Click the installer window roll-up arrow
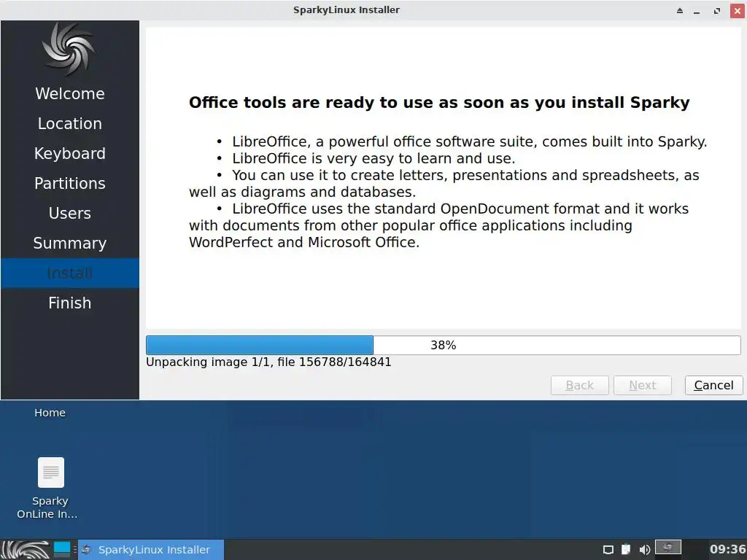This screenshot has height=560, width=747. click(x=680, y=10)
